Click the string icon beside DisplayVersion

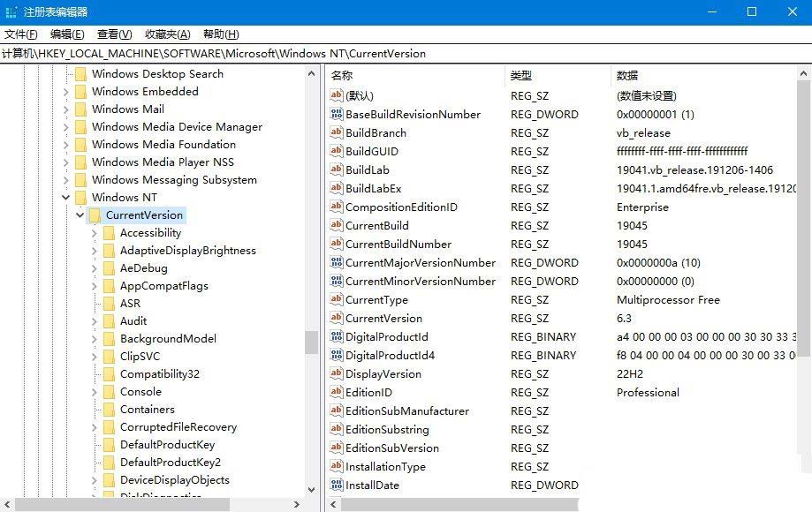[x=336, y=373]
